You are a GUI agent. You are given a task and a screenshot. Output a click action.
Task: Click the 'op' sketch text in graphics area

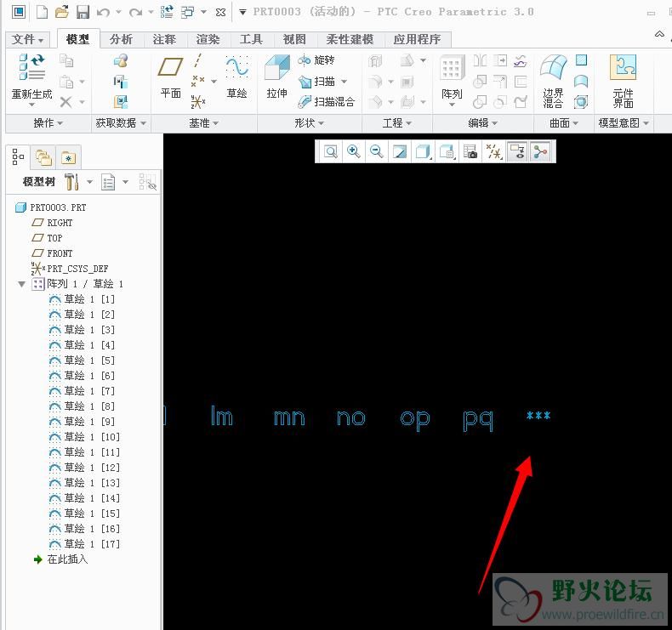pos(415,418)
